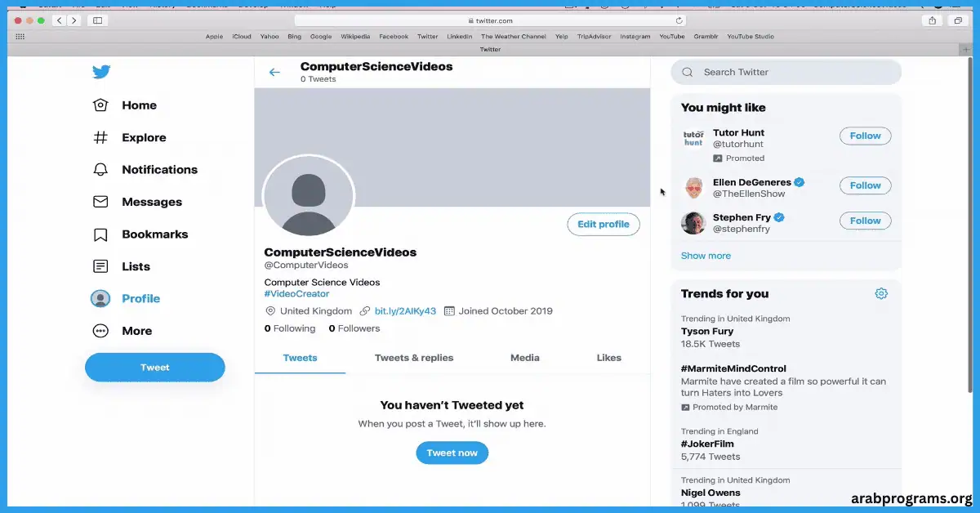Viewport: 980px width, 513px height.
Task: Open the Instagram favorites bookmark
Action: tap(635, 37)
